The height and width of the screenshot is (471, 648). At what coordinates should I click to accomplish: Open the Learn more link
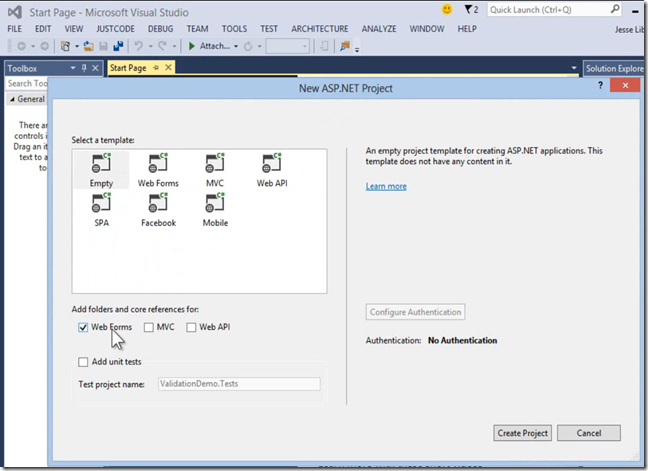point(386,186)
